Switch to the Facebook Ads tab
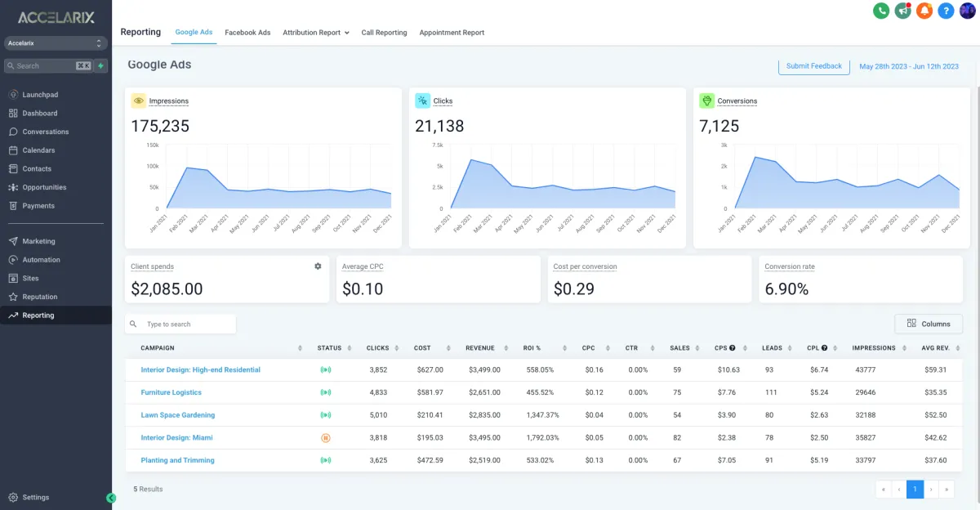Screen dimensions: 980x510 (247, 33)
